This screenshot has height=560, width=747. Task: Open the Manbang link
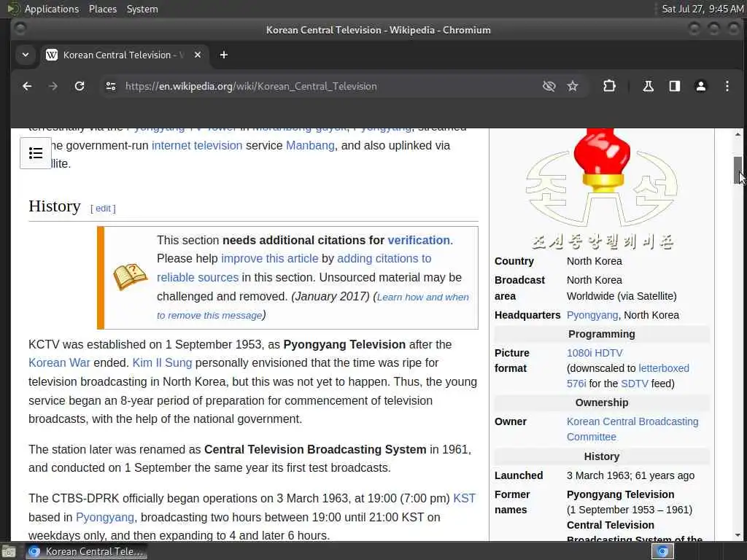310,145
